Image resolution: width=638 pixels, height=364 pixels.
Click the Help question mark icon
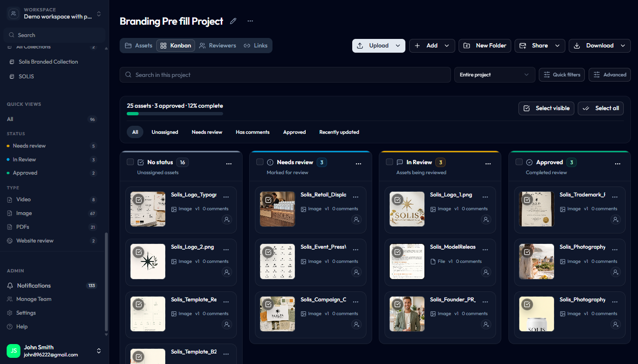(x=10, y=327)
